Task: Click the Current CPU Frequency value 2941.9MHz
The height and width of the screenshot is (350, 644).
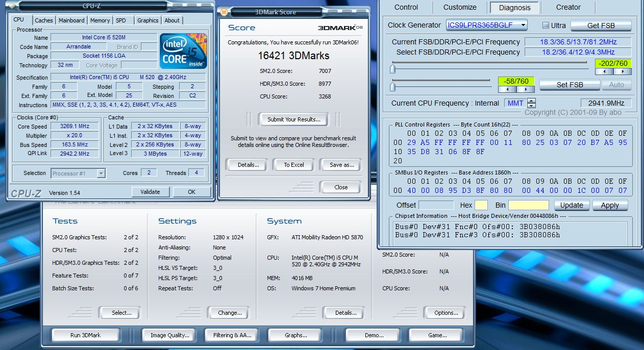Action: pyautogui.click(x=606, y=103)
